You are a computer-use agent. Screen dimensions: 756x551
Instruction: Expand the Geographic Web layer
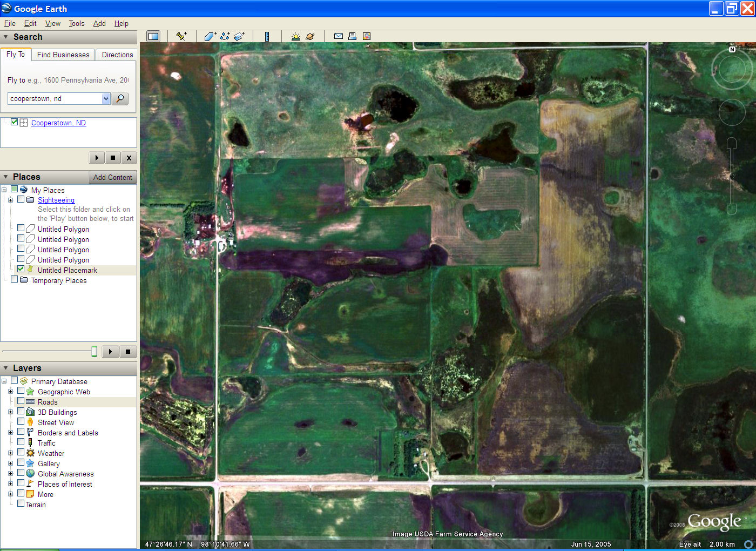pos(10,392)
